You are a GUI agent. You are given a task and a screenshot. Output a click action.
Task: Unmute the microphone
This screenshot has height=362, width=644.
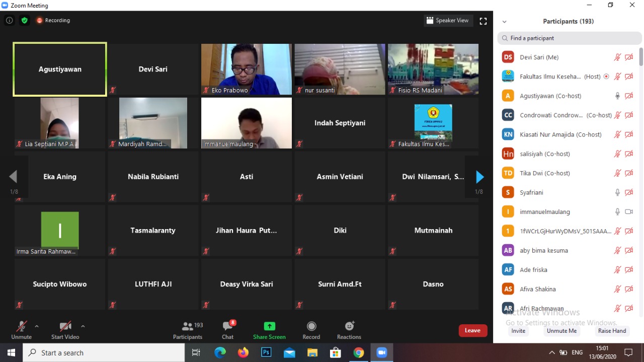pos(21,330)
